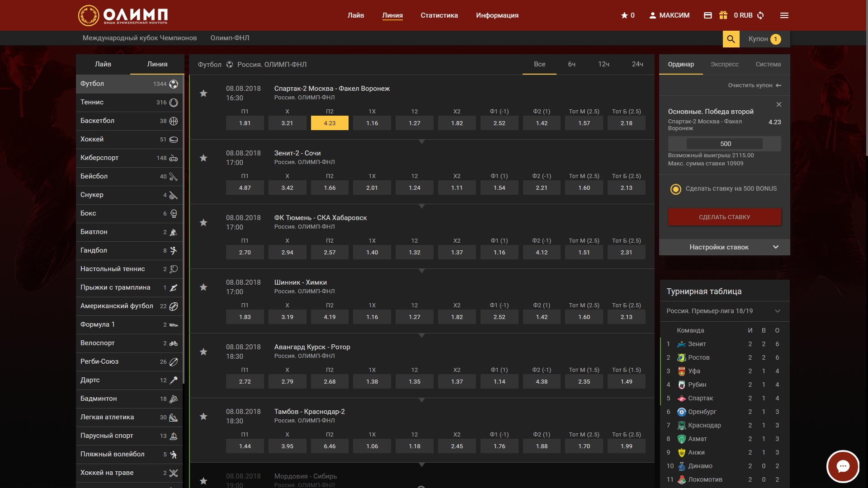Remove the bet from the coupon
The image size is (868, 488).
pos(778,104)
